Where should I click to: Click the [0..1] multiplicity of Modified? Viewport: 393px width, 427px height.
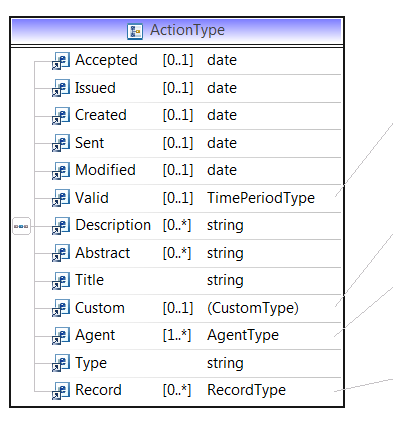[178, 170]
